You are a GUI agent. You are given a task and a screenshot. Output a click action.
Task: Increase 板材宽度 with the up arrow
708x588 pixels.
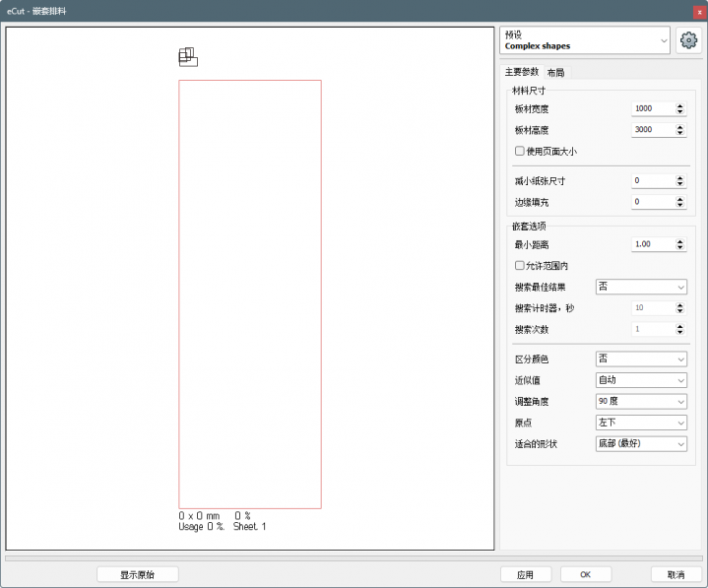point(680,105)
